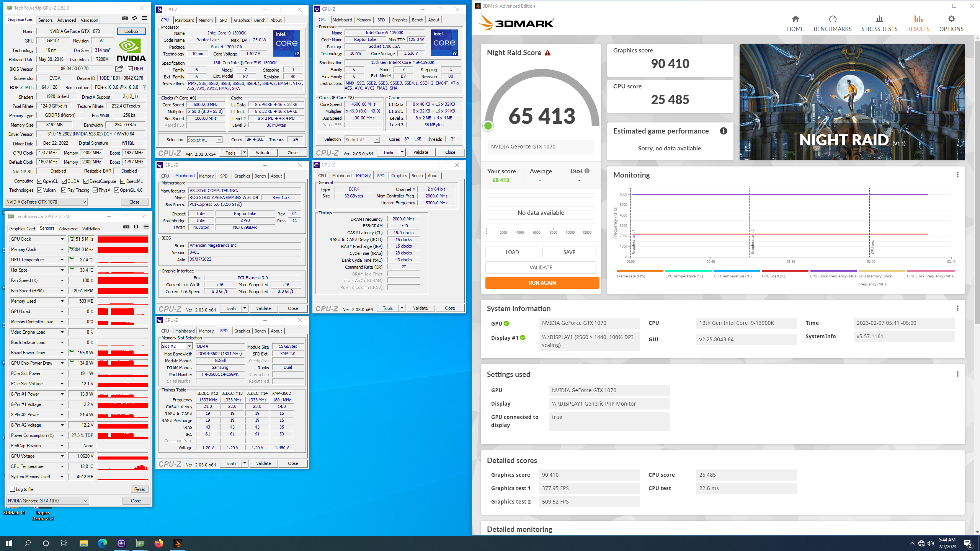Open the GPU-Z Sensors window hamburger menu
This screenshot has height=551, width=980.
click(146, 227)
